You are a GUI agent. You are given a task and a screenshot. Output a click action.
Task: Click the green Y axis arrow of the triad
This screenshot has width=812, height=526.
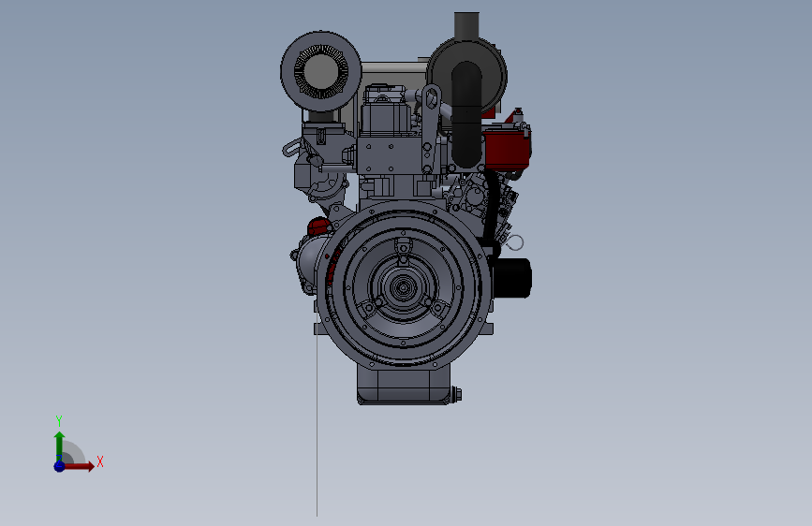point(59,446)
